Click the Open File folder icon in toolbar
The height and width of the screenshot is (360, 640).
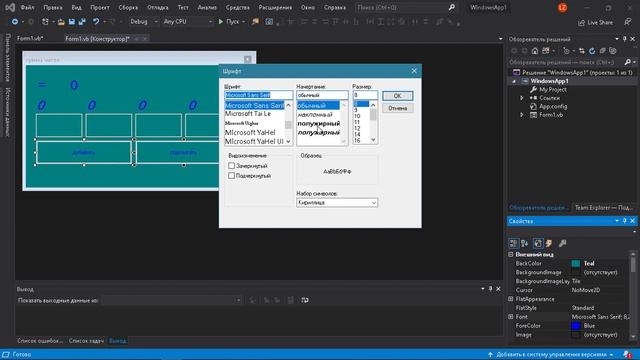(x=61, y=22)
